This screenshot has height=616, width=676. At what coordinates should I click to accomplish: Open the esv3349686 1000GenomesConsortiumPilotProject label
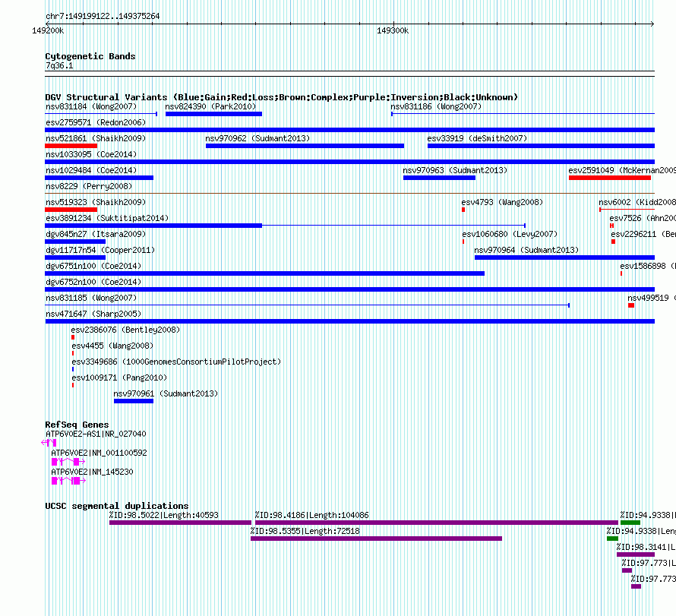pyautogui.click(x=176, y=362)
